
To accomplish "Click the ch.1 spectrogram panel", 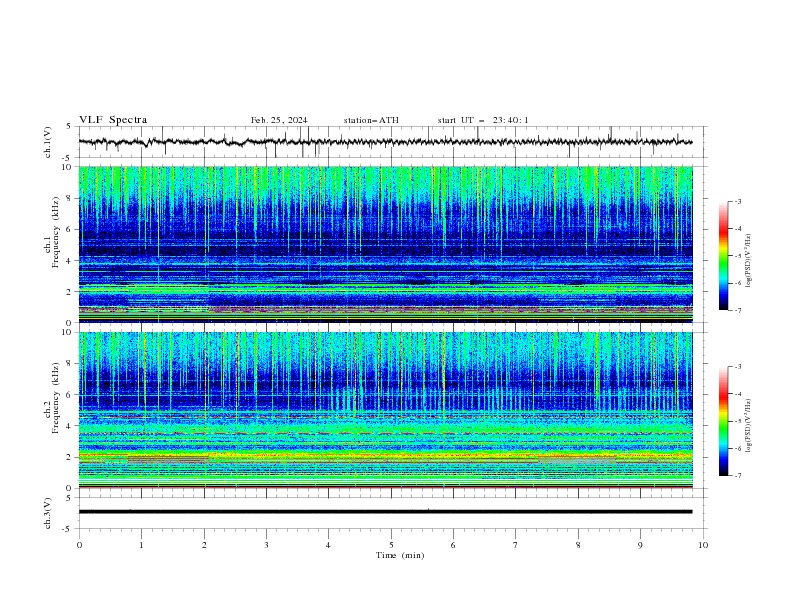I will click(385, 244).
